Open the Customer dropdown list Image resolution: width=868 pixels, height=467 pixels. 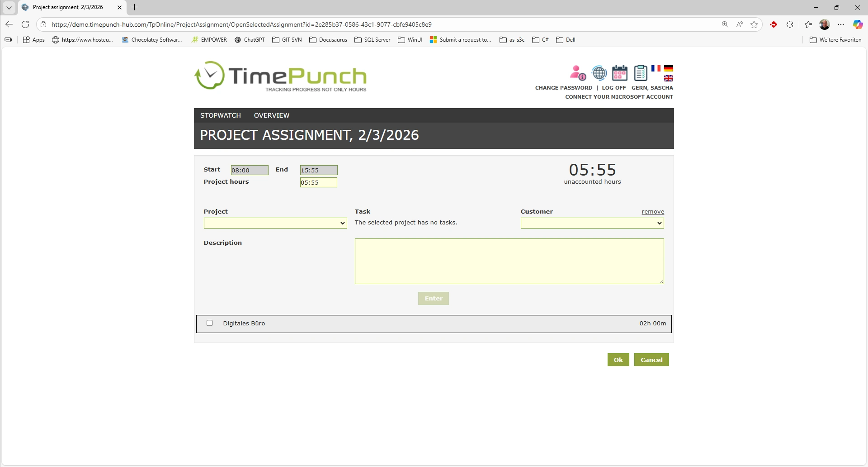(x=592, y=223)
